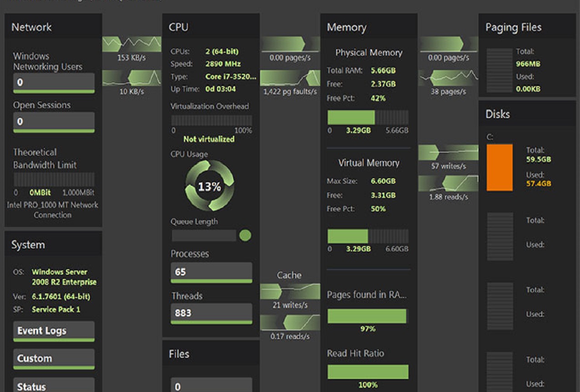Viewport: 580px width, 392px height.
Task: Click the Network panel header
Action: (53, 27)
